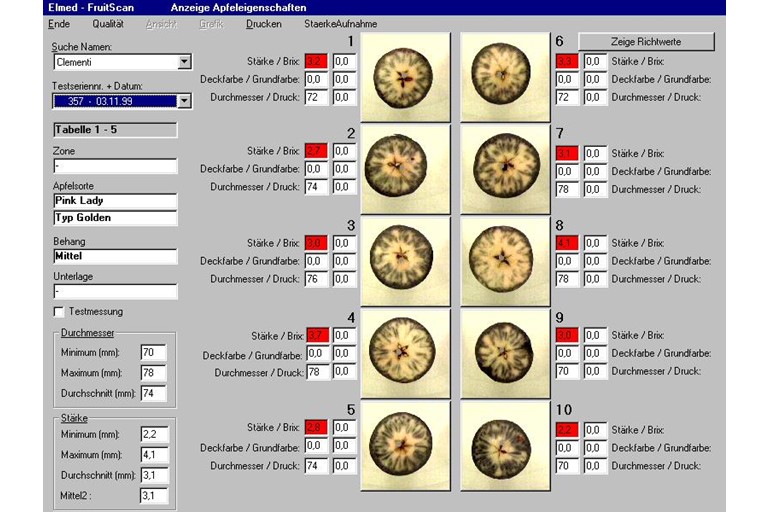Click Durchmesser field 76 of apple 3

[316, 279]
